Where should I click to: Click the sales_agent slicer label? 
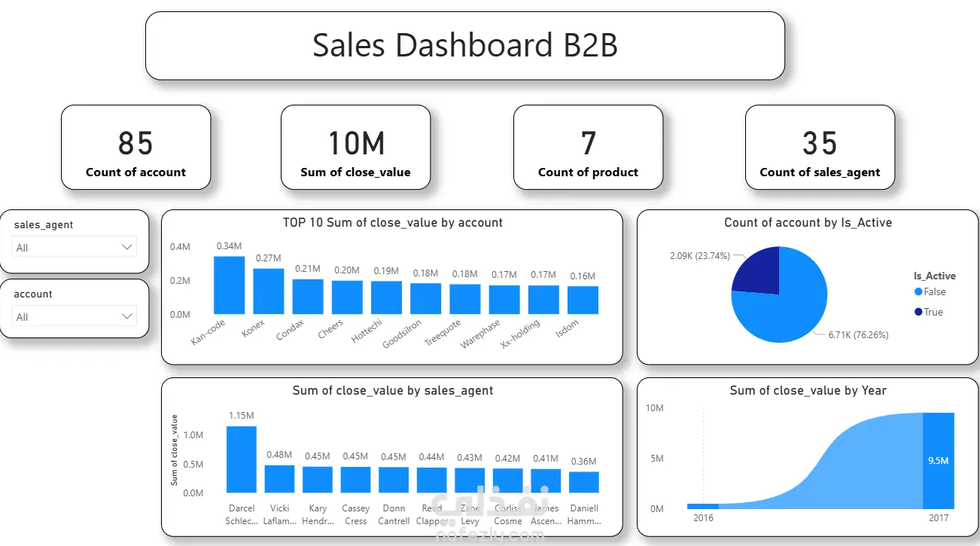(44, 224)
